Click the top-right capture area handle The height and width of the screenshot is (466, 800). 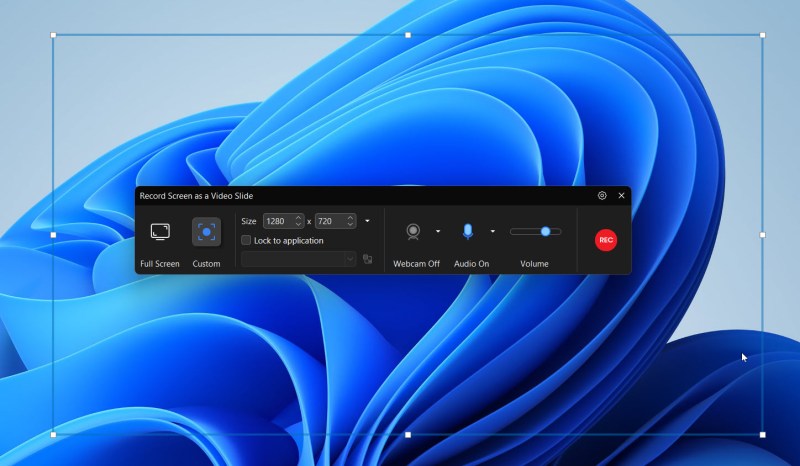click(x=763, y=35)
